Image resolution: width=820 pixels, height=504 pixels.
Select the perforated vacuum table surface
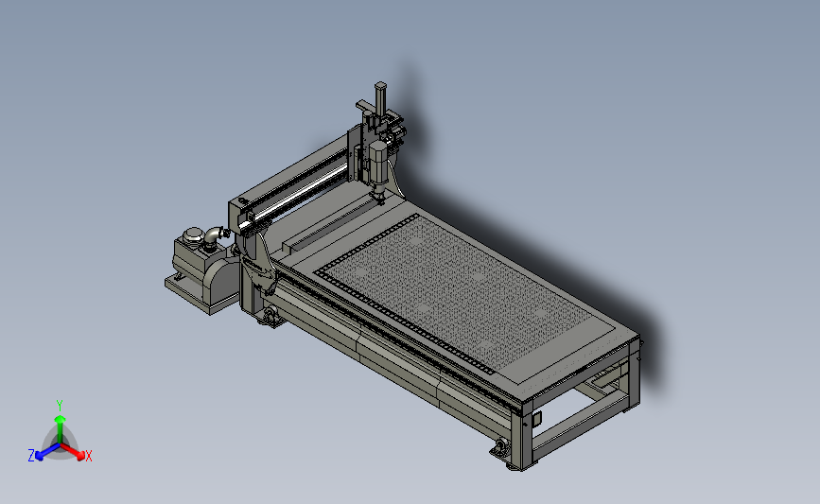(x=456, y=293)
